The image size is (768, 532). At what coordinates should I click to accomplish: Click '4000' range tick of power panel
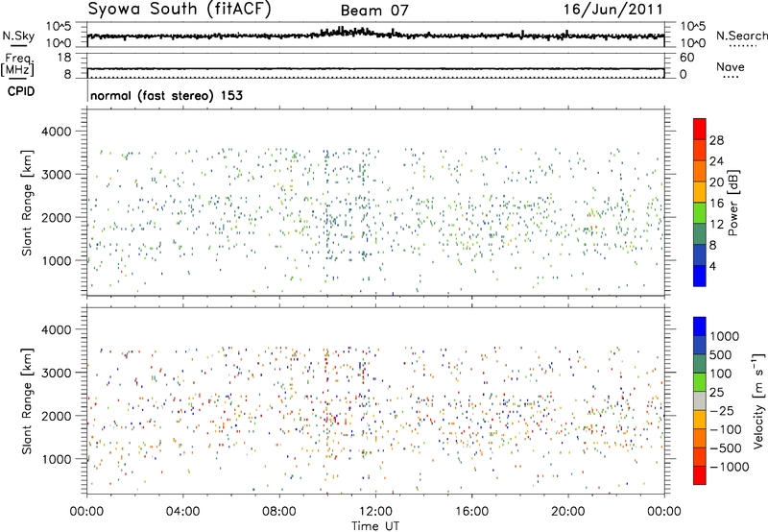pos(56,132)
